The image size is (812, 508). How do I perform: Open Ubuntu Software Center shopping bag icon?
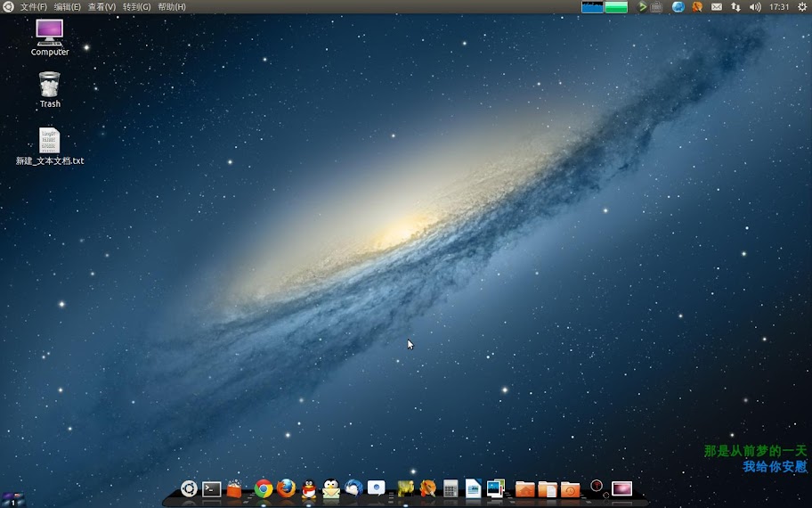click(x=234, y=488)
